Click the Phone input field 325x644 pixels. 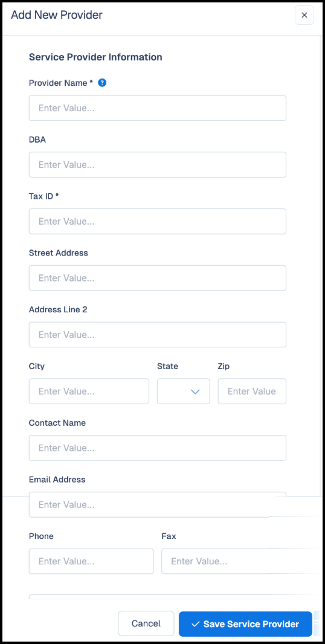[x=91, y=561]
